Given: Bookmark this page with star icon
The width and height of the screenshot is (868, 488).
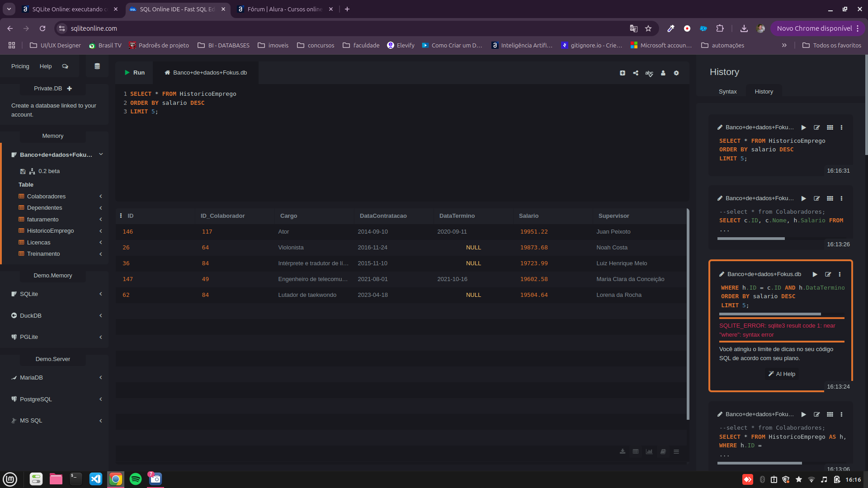Looking at the screenshot, I should coord(648,28).
